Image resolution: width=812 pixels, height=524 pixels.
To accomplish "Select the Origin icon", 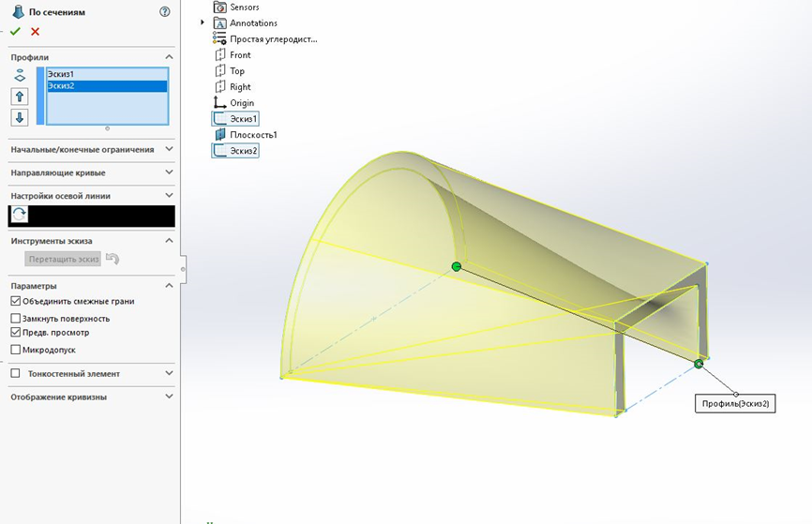I will (x=220, y=102).
